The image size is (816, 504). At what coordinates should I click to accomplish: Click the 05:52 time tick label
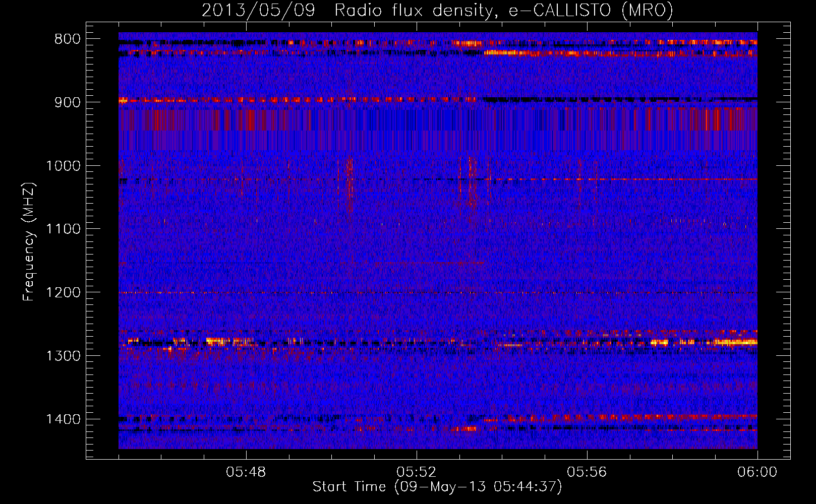[417, 472]
